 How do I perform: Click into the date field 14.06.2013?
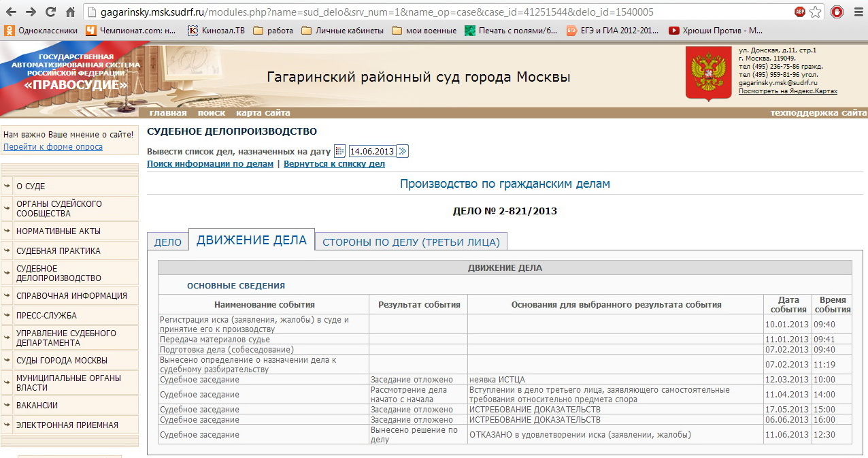click(371, 151)
